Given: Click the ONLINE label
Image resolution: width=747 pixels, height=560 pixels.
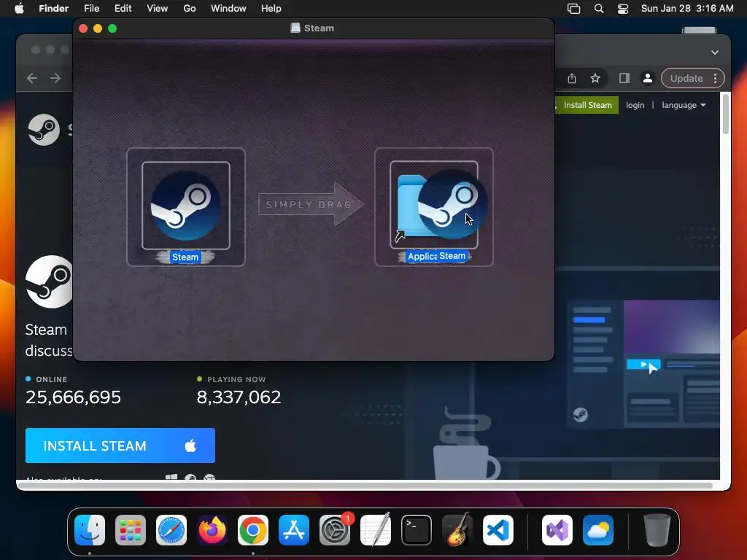Looking at the screenshot, I should coord(52,379).
